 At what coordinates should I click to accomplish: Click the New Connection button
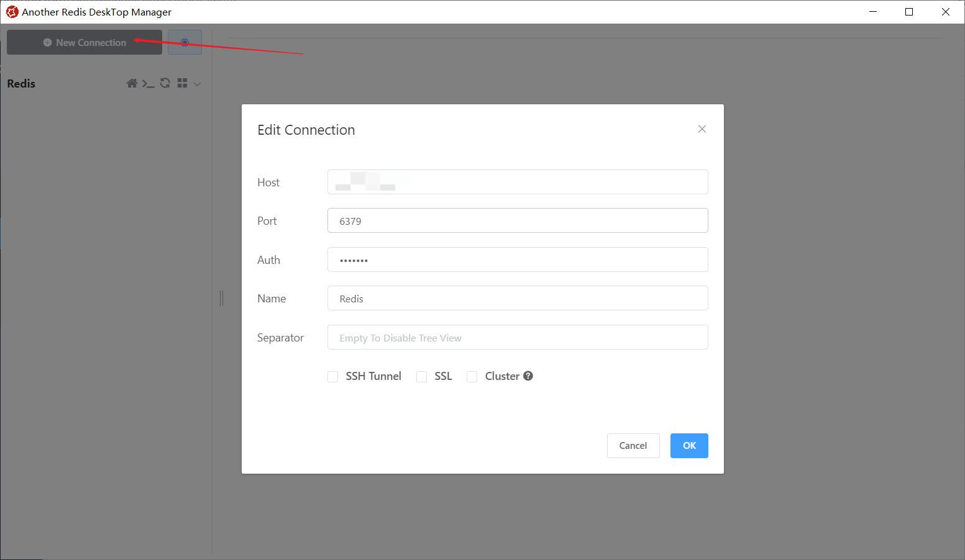coord(85,42)
